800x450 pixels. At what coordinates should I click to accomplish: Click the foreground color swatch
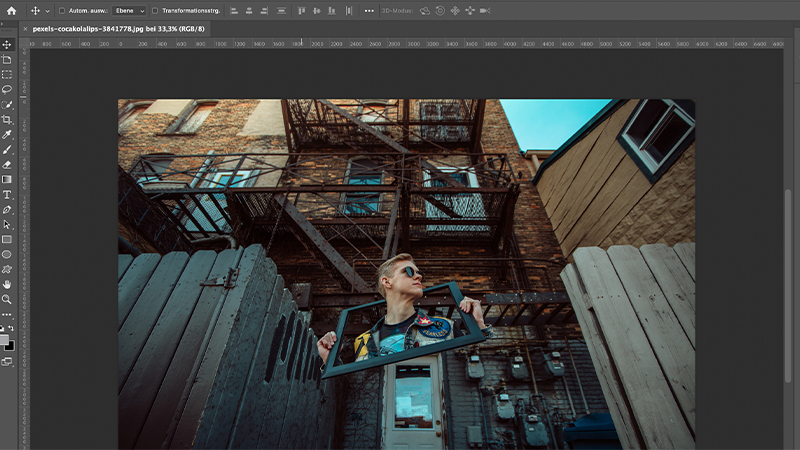[x=5, y=338]
